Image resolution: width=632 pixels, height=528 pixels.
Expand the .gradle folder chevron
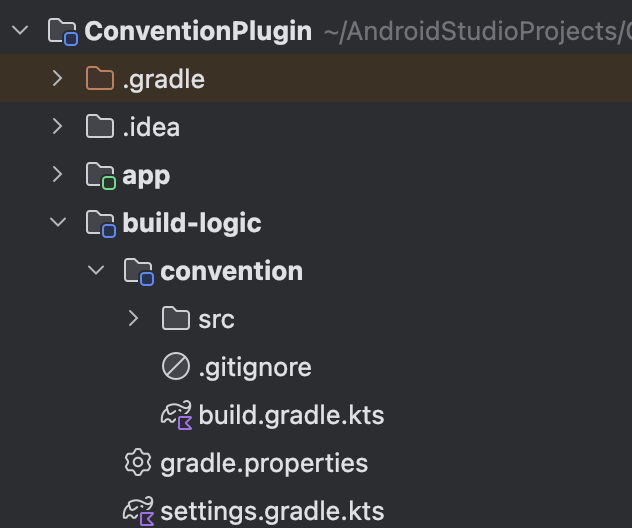click(x=58, y=79)
